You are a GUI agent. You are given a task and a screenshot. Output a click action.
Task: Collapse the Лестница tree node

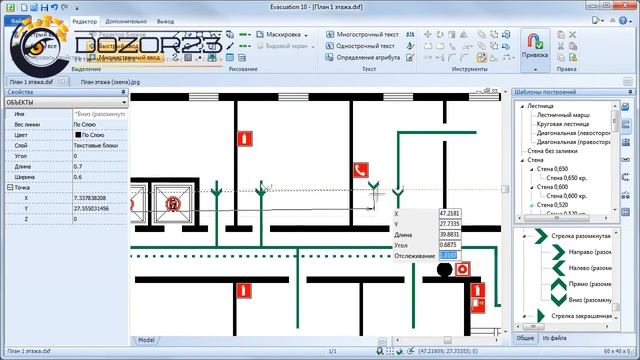tap(522, 106)
